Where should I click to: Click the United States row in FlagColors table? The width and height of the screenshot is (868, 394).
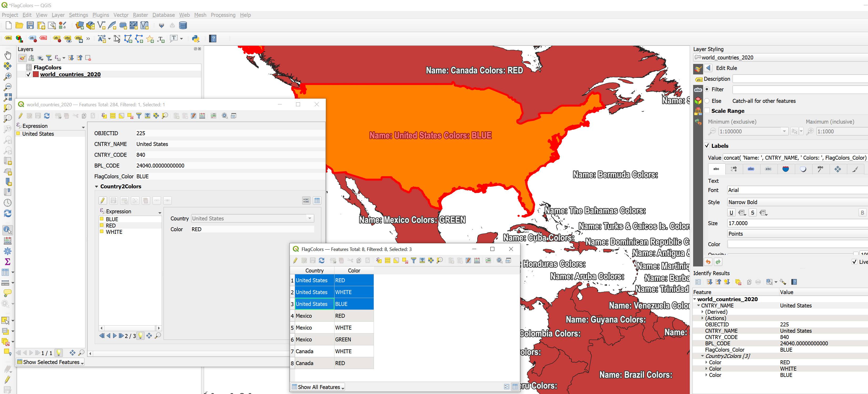[x=311, y=281]
